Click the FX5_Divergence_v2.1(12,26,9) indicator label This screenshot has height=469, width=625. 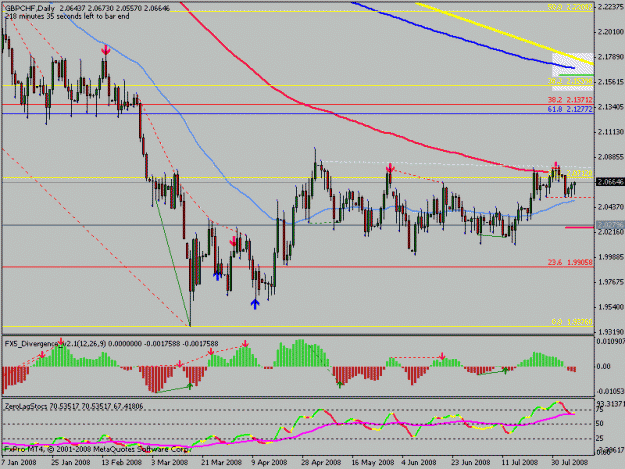point(55,343)
